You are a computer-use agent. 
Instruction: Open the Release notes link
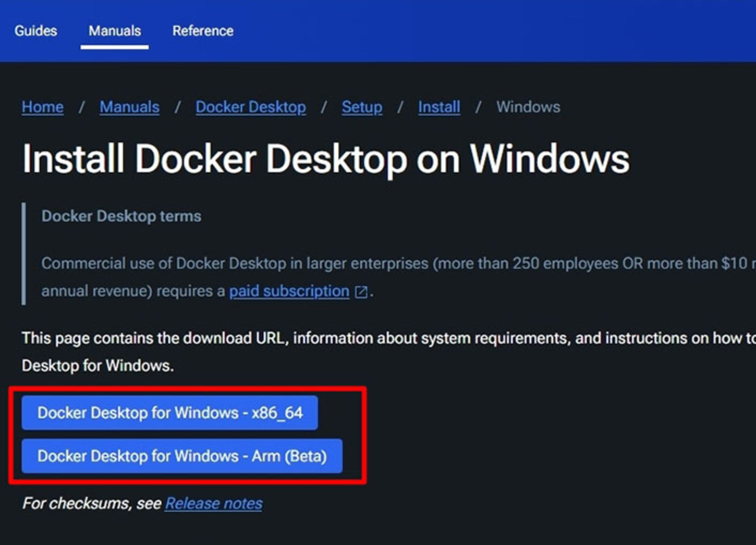pyautogui.click(x=214, y=504)
